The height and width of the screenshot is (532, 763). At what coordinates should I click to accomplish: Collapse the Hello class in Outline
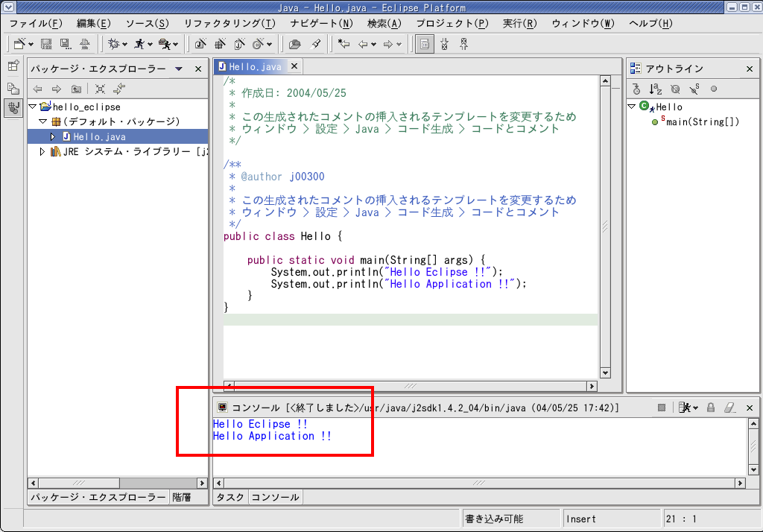pyautogui.click(x=631, y=106)
